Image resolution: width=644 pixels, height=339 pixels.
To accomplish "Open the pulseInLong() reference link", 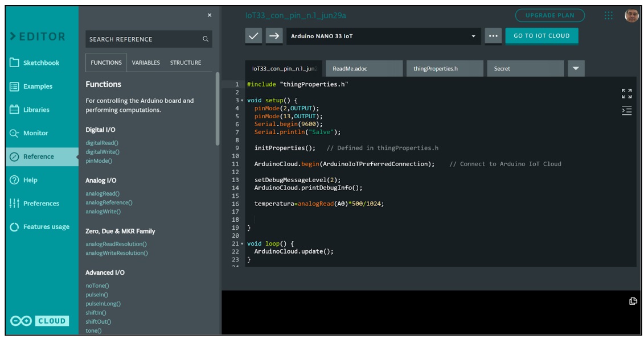I will pos(103,304).
